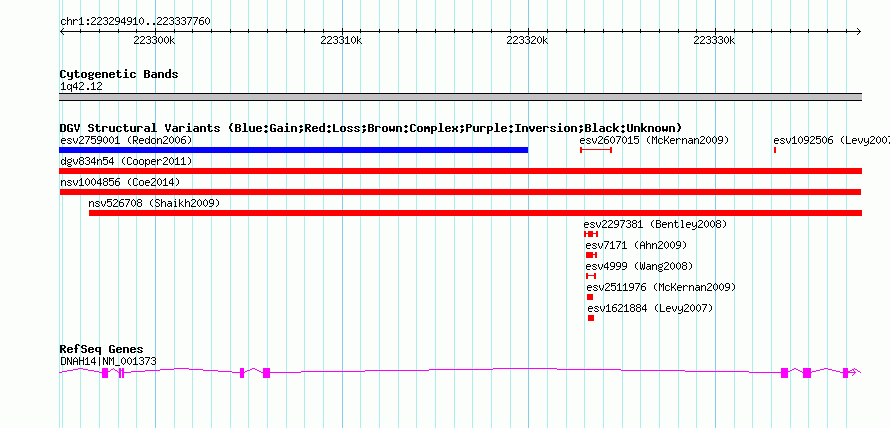This screenshot has height=428, width=890.
Task: Select the esv2511976 (McKernan2009) label
Action: [661, 287]
